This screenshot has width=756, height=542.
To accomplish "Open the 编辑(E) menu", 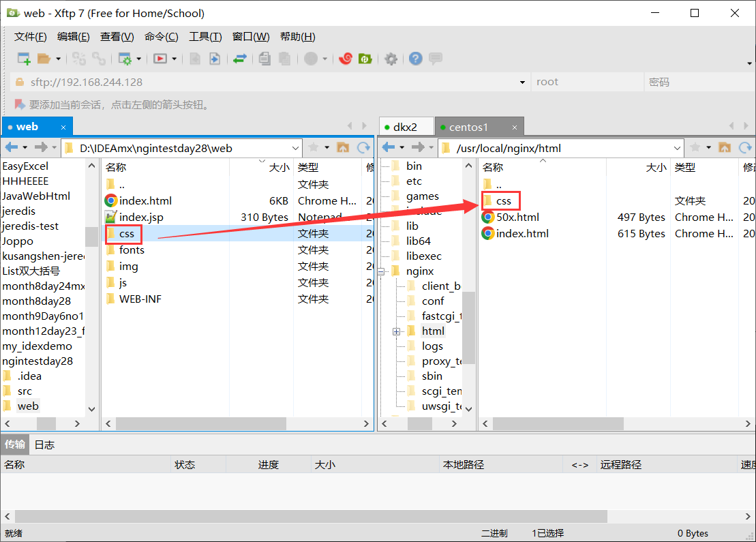I will [74, 37].
